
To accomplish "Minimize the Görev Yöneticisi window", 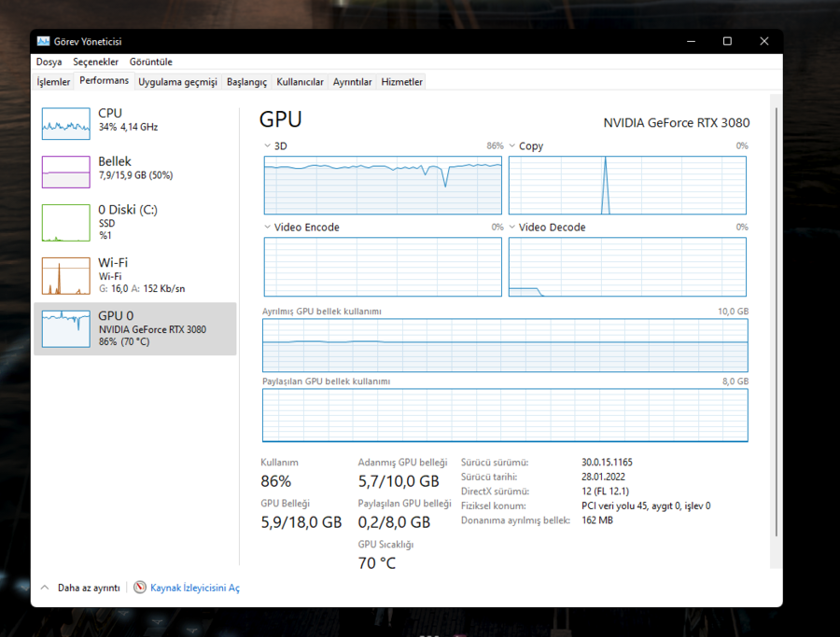I will click(691, 41).
